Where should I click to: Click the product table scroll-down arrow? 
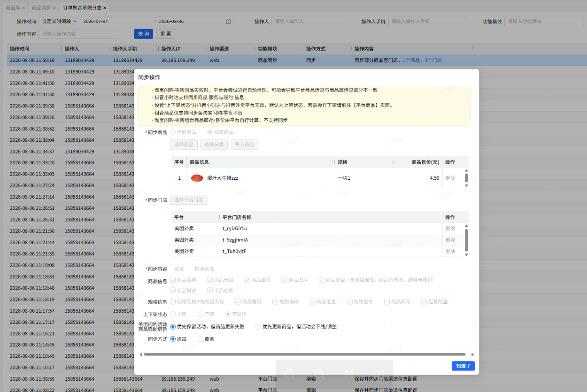click(466, 186)
